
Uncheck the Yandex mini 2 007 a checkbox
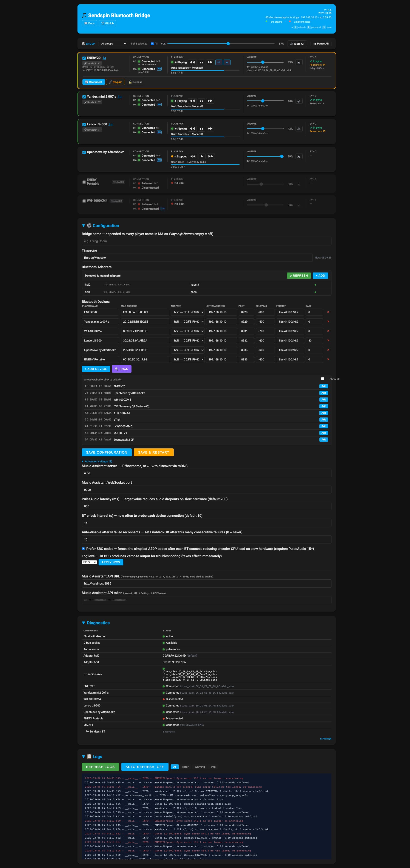(84, 97)
